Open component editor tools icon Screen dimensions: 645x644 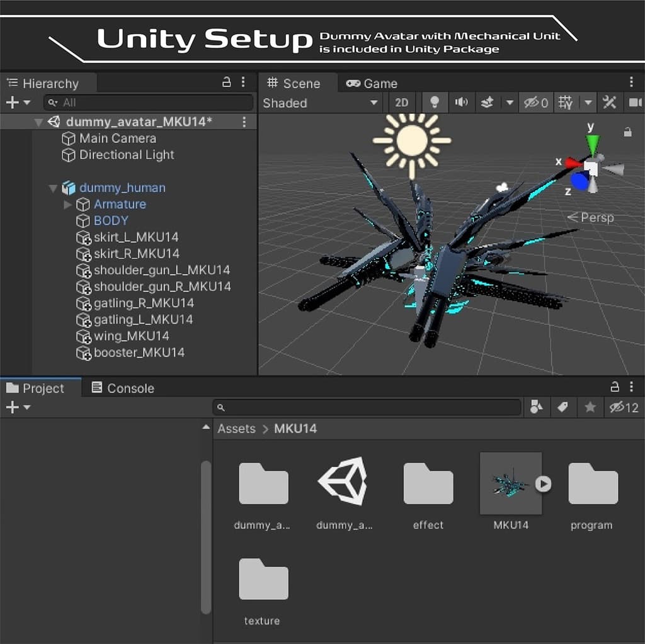[609, 103]
